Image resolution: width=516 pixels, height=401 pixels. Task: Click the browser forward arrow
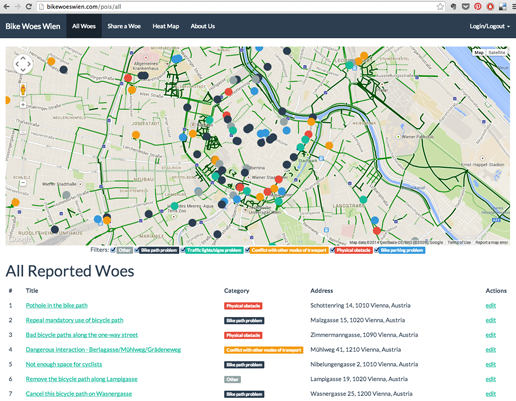(x=17, y=6)
